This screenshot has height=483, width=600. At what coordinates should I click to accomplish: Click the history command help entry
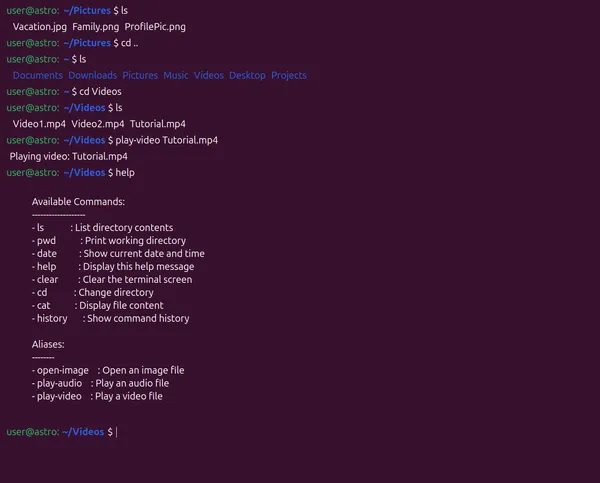tap(110, 319)
